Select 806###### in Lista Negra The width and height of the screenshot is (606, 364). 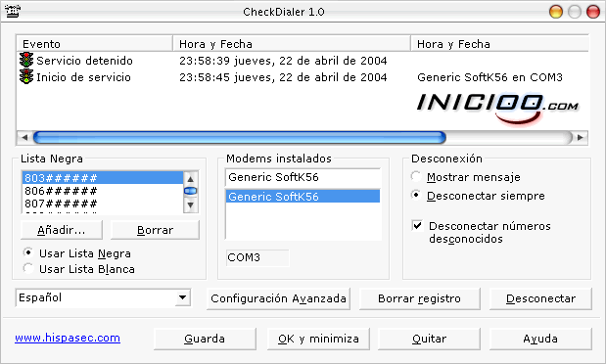103,191
